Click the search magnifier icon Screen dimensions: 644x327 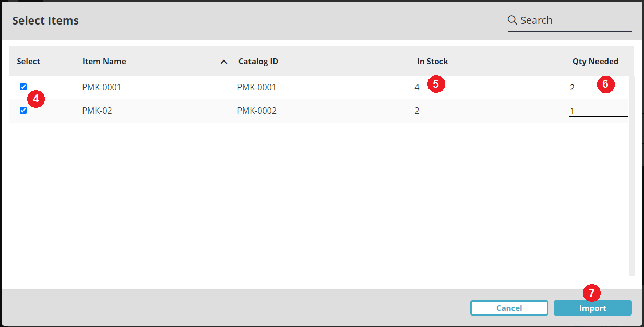511,20
